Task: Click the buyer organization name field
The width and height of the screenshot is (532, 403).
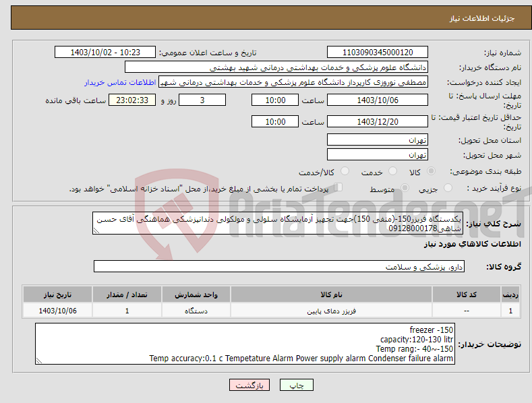Action: 276,67
